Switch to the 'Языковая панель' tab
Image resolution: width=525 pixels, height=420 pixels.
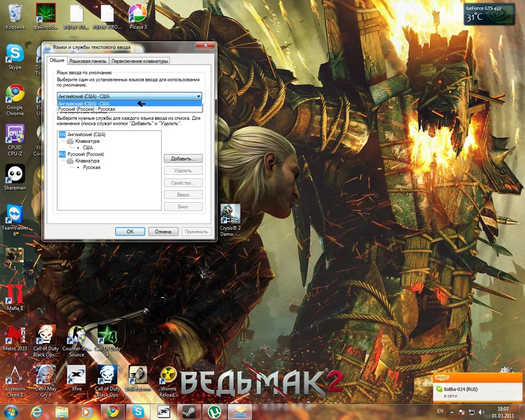pyautogui.click(x=88, y=61)
